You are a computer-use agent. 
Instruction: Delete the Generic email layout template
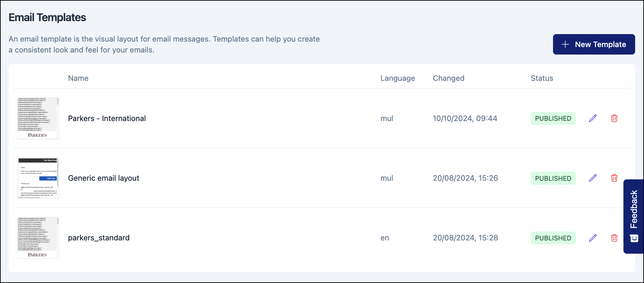pos(614,178)
